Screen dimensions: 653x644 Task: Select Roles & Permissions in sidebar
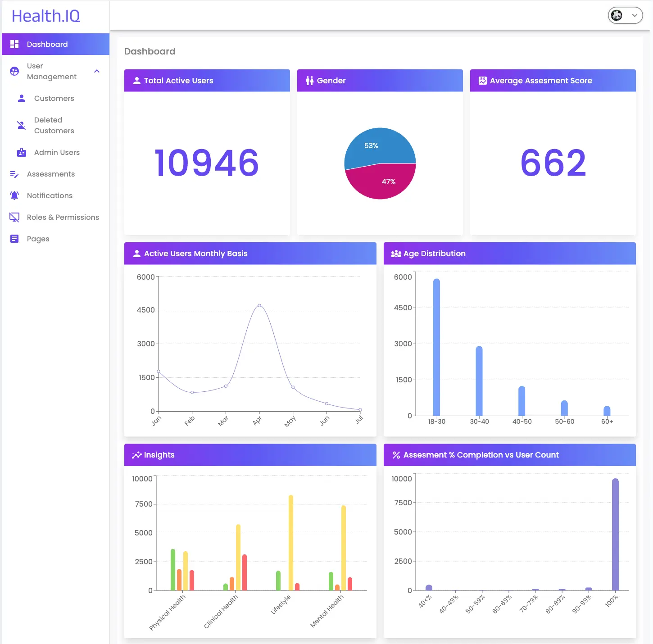[63, 217]
